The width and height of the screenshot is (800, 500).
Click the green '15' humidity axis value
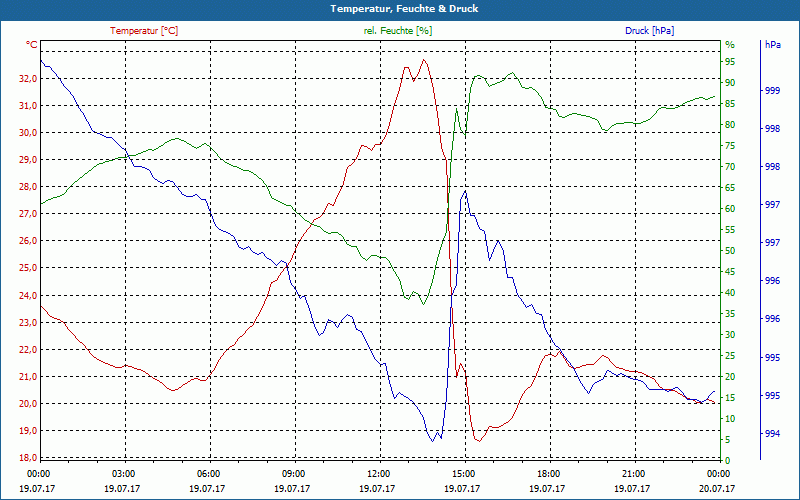[730, 398]
